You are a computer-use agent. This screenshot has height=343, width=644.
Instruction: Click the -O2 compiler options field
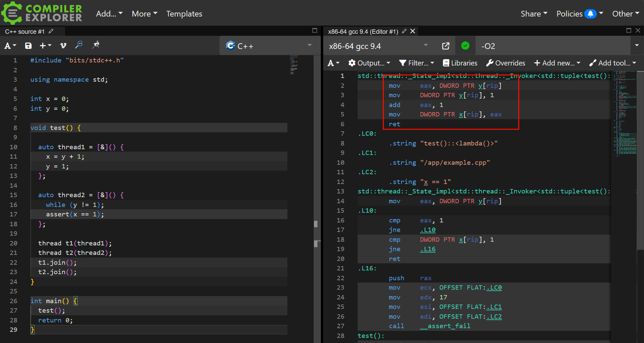click(553, 46)
